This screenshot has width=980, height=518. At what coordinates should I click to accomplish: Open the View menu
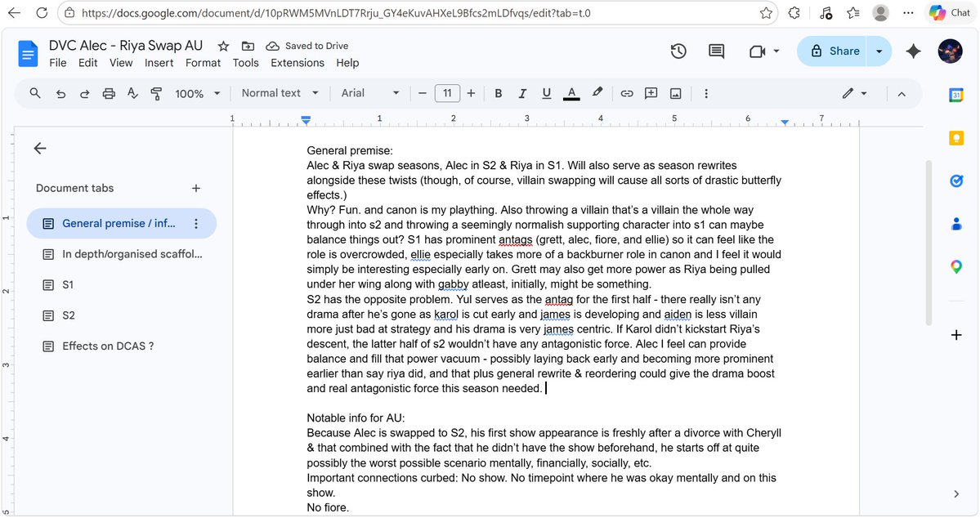coord(121,63)
